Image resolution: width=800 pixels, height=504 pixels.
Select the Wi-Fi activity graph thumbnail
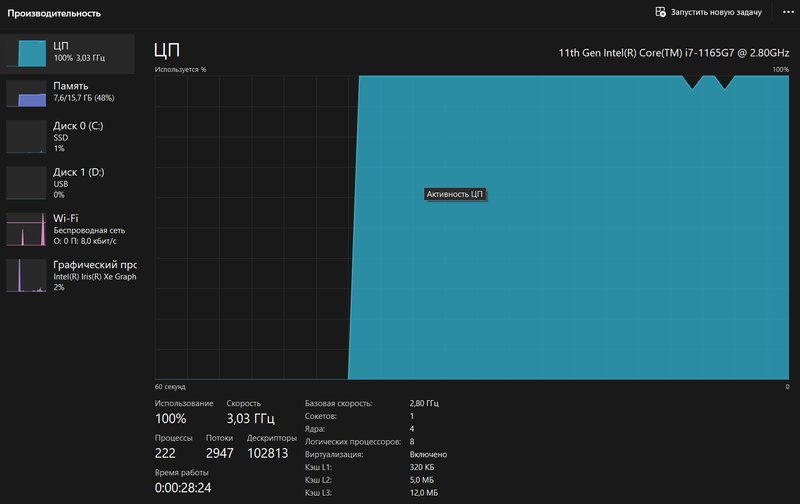[x=26, y=229]
